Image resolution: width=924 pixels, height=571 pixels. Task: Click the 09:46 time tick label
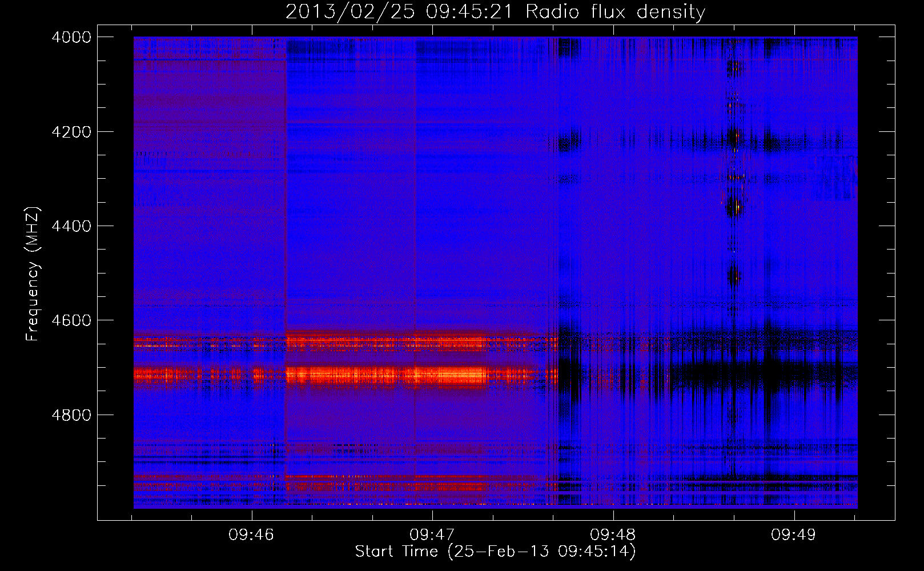click(251, 535)
